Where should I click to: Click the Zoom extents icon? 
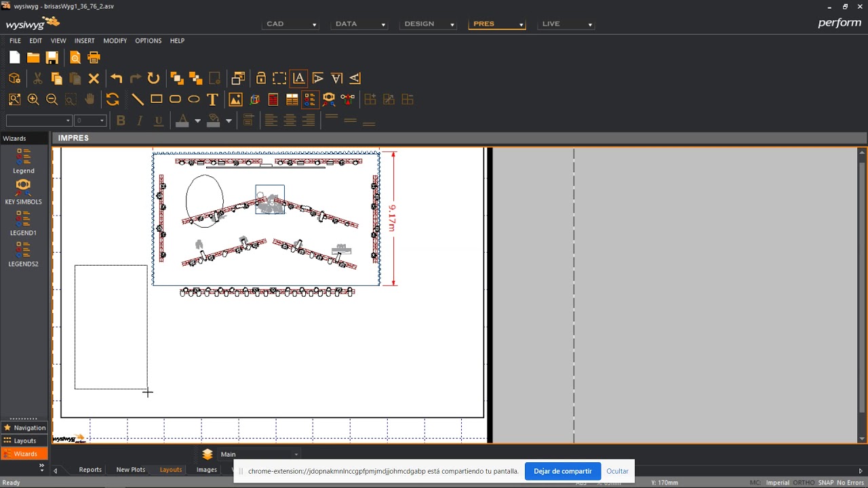click(14, 100)
